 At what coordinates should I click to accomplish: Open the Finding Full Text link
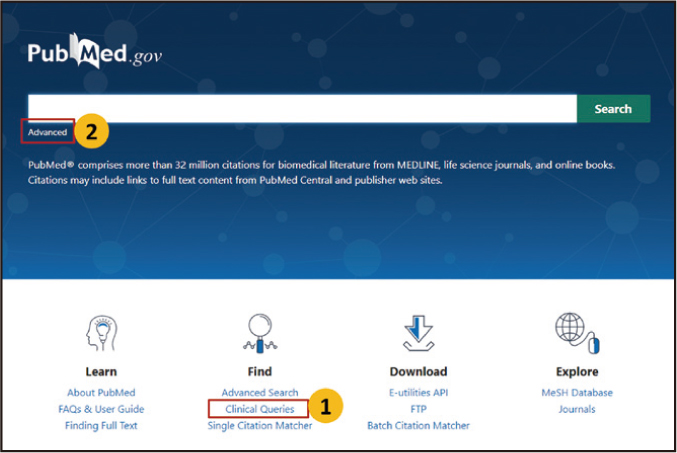pyautogui.click(x=101, y=425)
